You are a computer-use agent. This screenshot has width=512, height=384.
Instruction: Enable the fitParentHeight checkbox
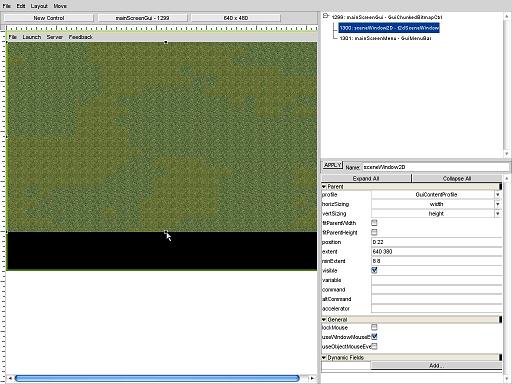374,232
